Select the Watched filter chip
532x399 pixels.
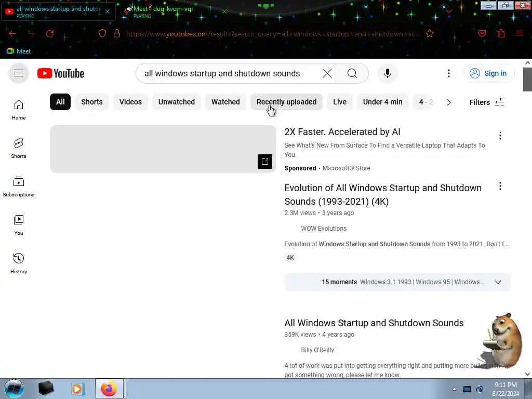[225, 102]
